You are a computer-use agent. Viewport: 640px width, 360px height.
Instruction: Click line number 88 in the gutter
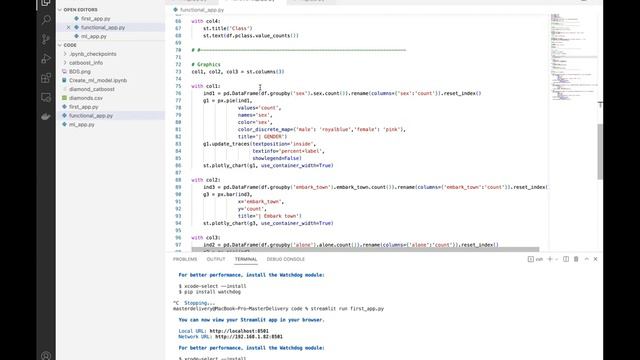click(178, 180)
